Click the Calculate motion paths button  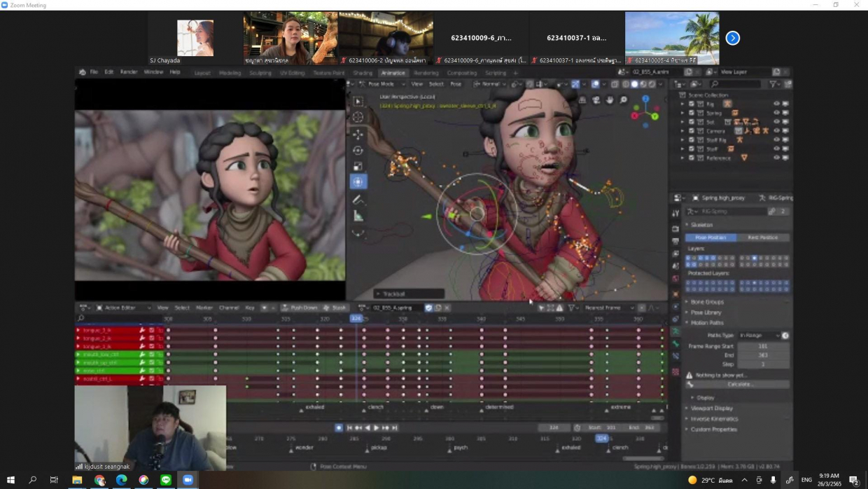(739, 385)
